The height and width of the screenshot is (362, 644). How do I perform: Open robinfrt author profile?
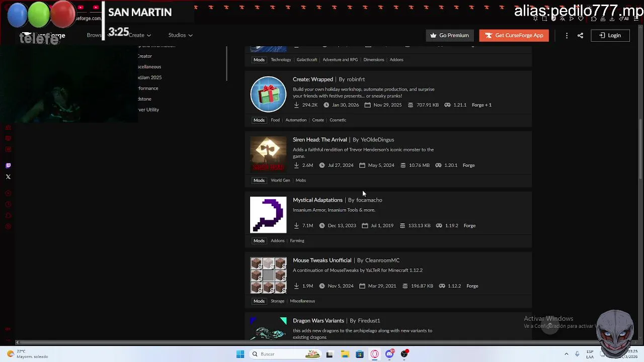tap(355, 79)
